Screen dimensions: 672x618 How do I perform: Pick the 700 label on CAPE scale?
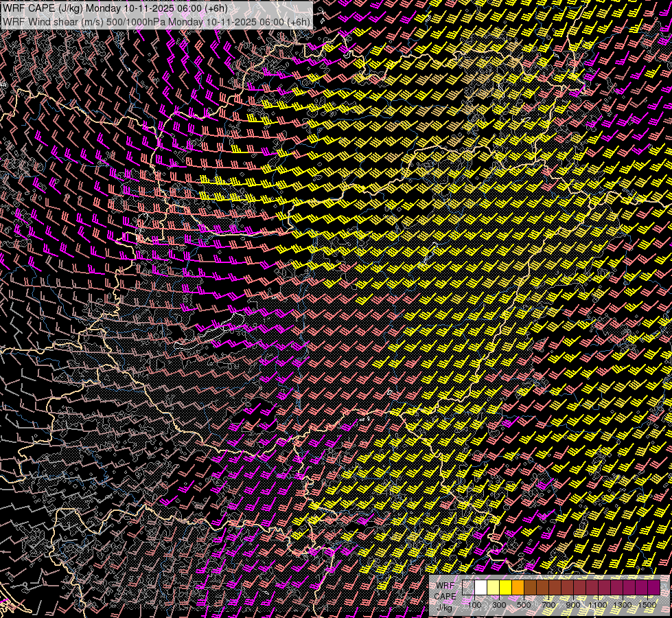(x=548, y=605)
